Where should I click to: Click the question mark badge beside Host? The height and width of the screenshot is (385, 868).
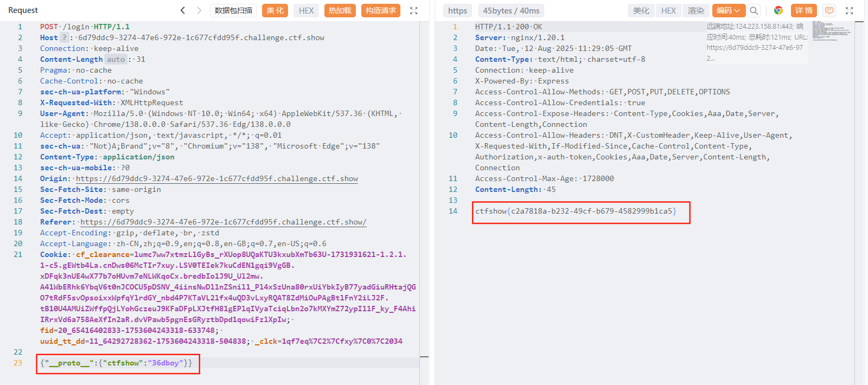(64, 37)
